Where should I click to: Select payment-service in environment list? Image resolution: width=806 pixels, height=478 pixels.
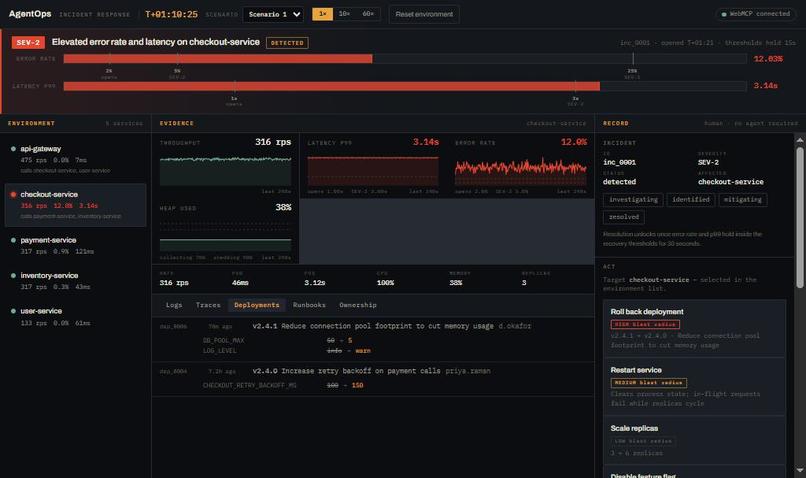[76, 245]
